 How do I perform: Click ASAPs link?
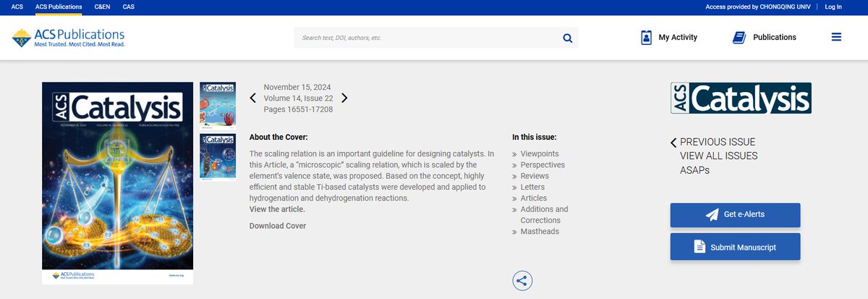click(x=695, y=170)
